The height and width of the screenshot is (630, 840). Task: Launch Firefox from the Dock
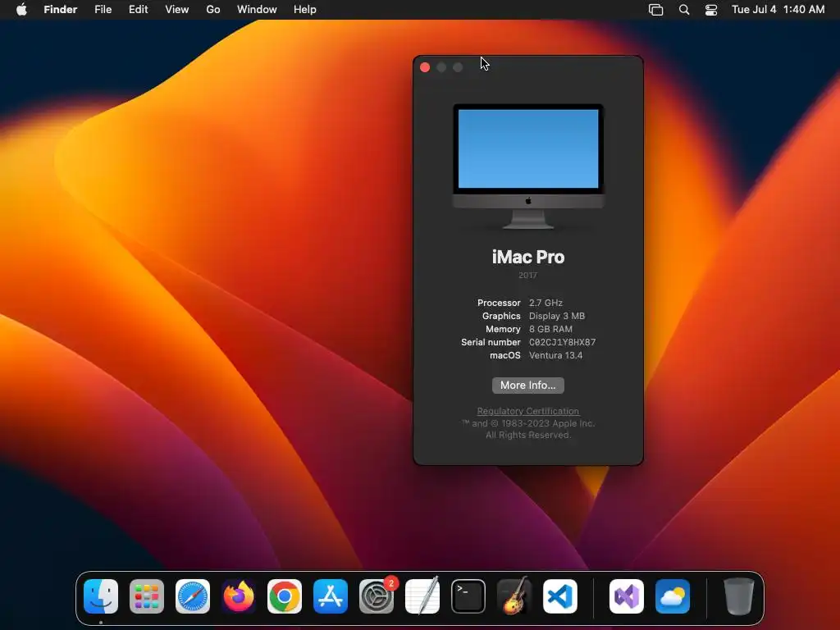[239, 596]
